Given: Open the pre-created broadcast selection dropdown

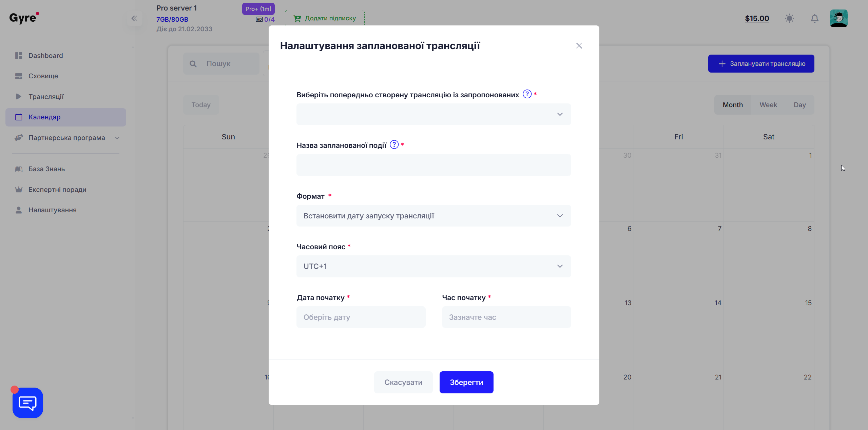Looking at the screenshot, I should point(433,114).
